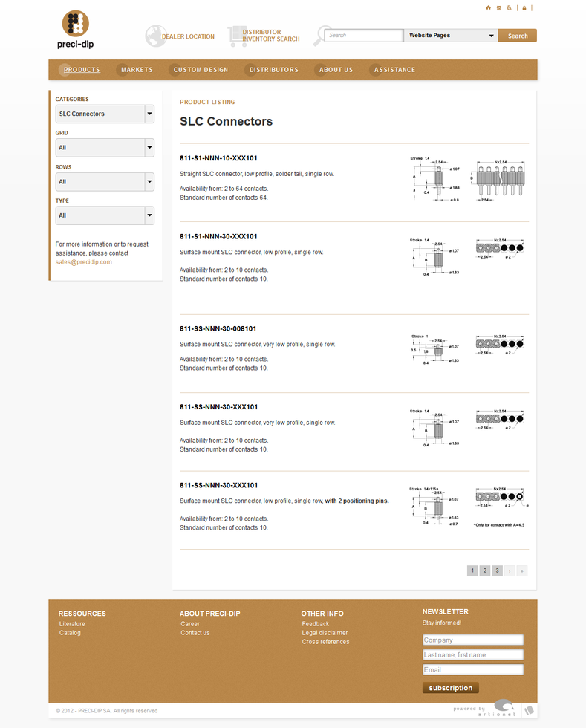Open the Custom Design menu
The height and width of the screenshot is (728, 586).
201,70
